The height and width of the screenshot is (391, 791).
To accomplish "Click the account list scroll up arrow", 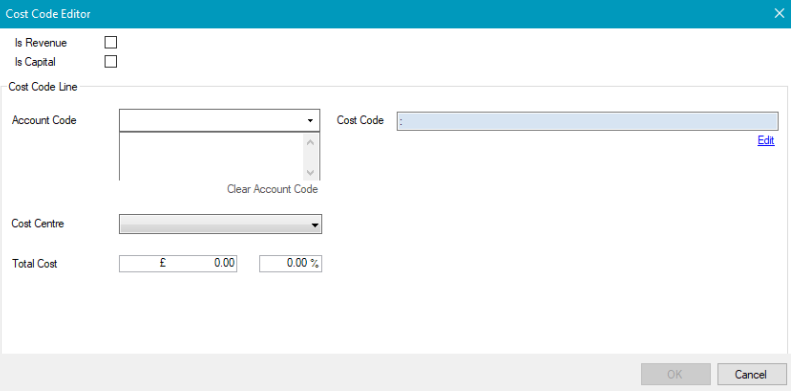I will click(x=310, y=142).
